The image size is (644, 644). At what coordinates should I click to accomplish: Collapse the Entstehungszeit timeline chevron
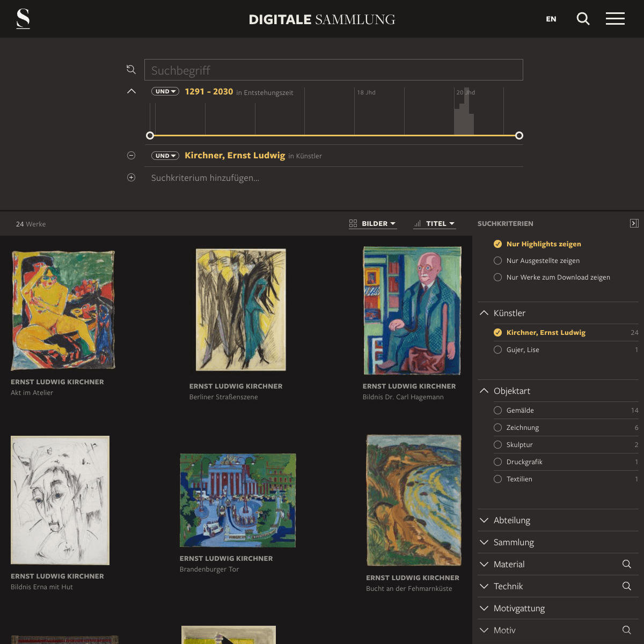[x=131, y=91]
